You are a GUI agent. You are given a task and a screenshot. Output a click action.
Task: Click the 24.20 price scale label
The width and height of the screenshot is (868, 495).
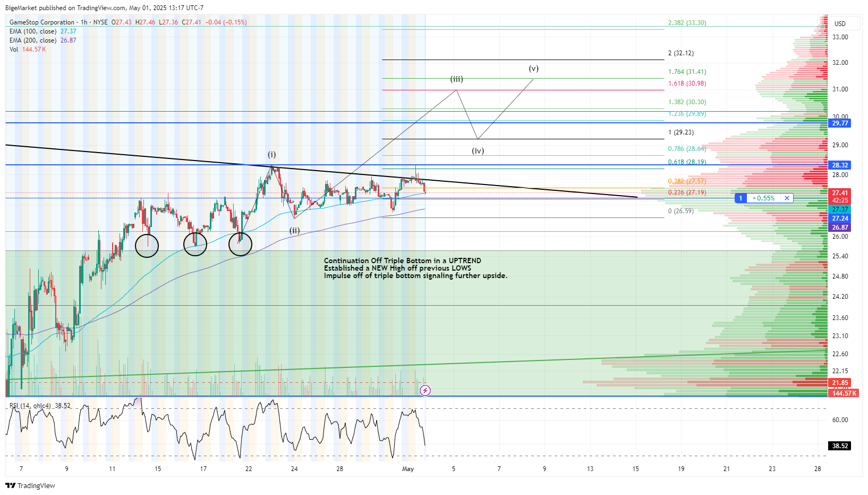[x=840, y=297]
